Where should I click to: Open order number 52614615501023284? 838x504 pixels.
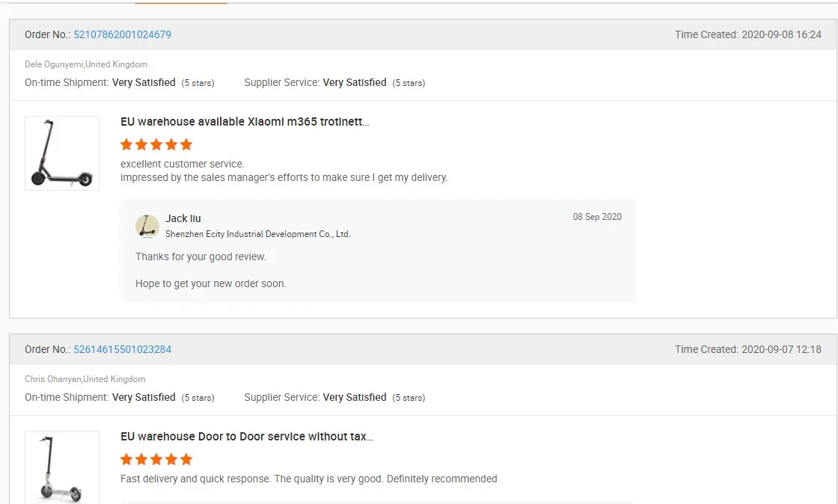pyautogui.click(x=122, y=349)
